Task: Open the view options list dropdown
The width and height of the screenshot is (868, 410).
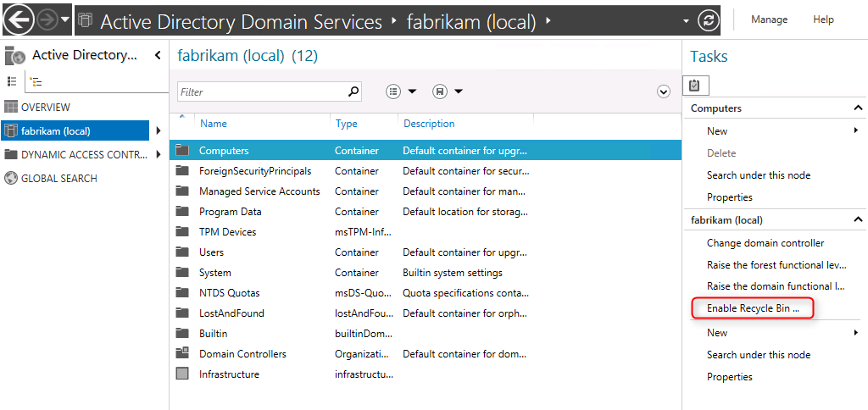Action: click(401, 91)
